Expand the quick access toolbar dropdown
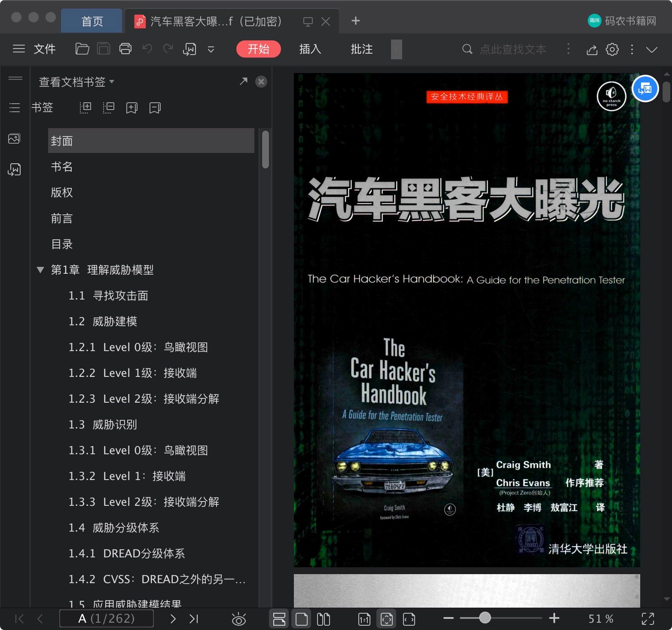 click(211, 49)
